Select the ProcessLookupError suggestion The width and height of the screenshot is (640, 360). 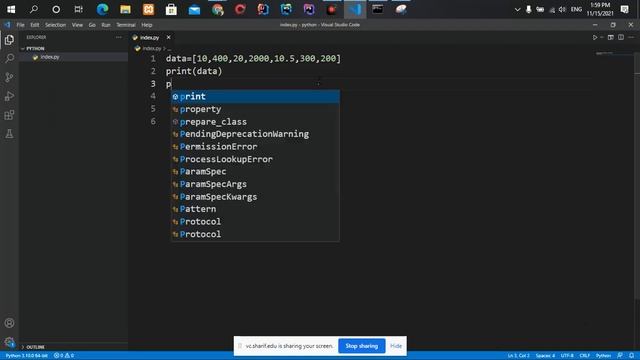click(255, 159)
